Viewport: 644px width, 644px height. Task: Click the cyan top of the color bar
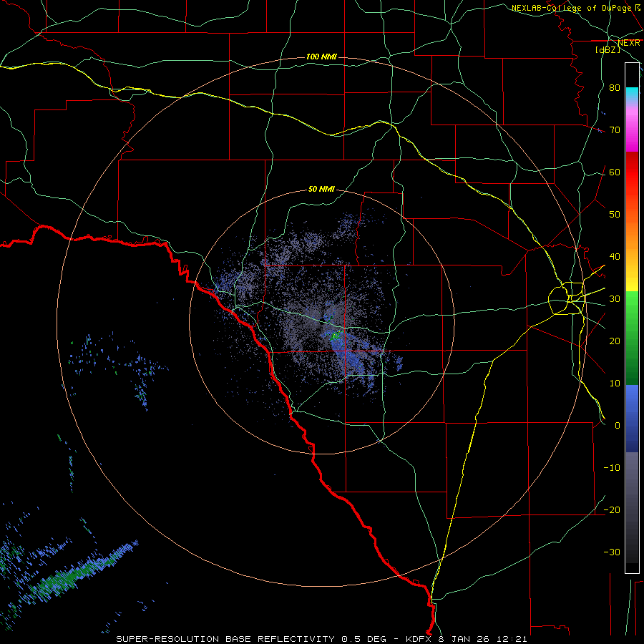pos(632,94)
